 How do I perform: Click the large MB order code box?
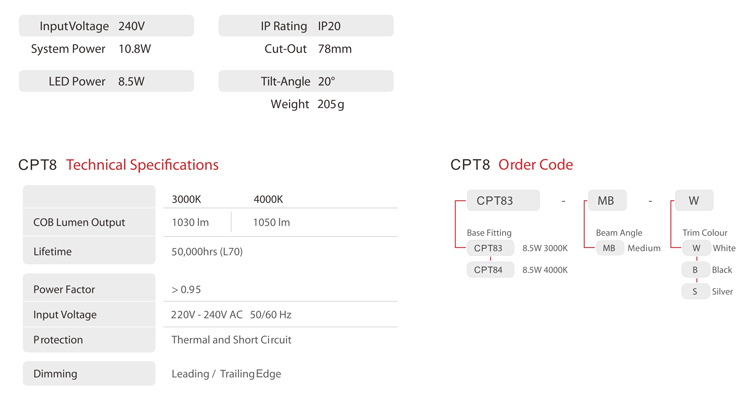[607, 200]
